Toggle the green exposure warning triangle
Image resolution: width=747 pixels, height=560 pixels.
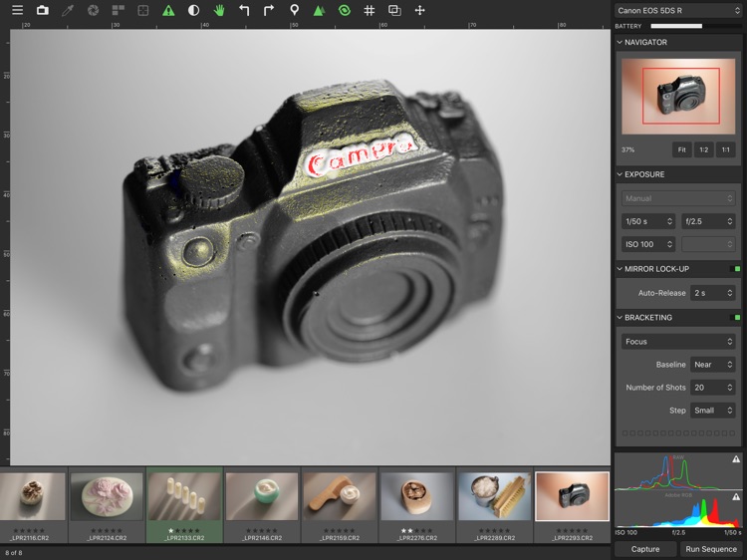(168, 10)
